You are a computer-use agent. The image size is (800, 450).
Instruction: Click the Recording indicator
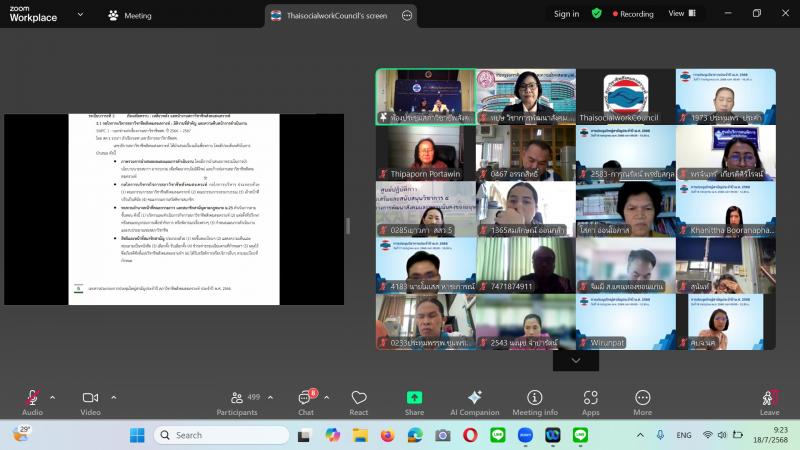pyautogui.click(x=633, y=14)
